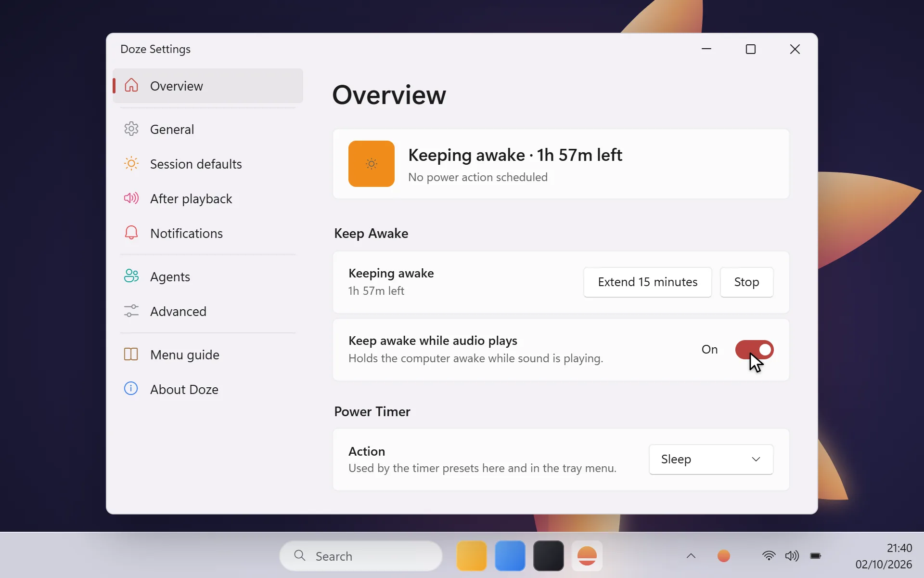Click the taskbar Search field

[361, 556]
